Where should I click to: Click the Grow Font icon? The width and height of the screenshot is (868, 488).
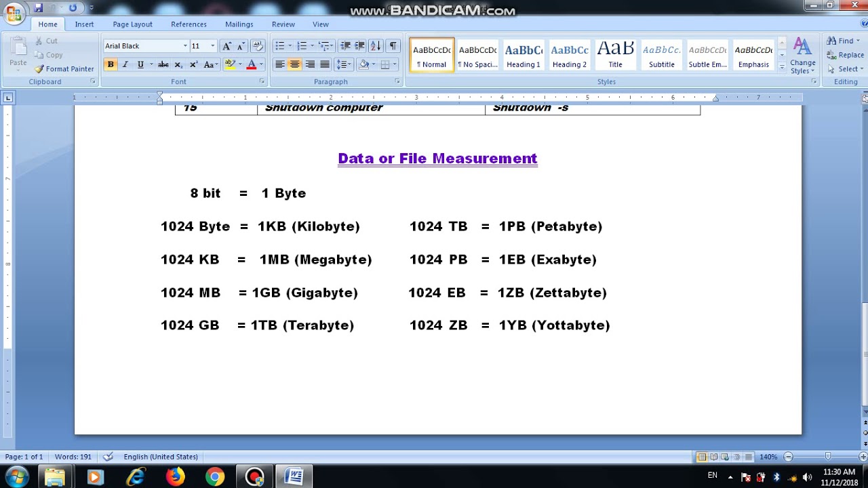(227, 46)
